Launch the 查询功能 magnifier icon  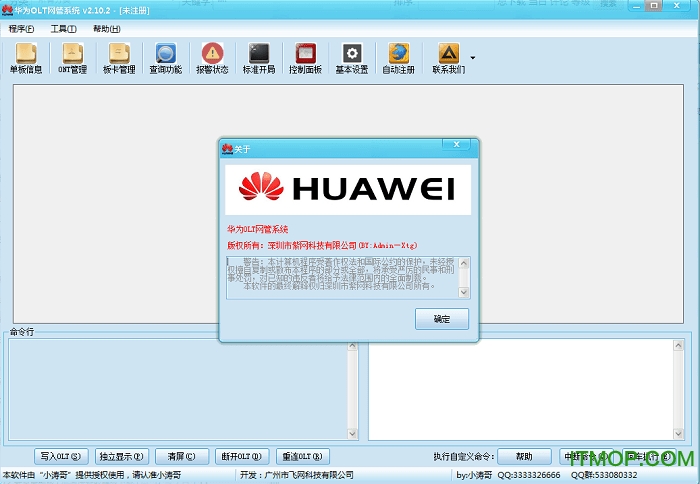[x=166, y=58]
